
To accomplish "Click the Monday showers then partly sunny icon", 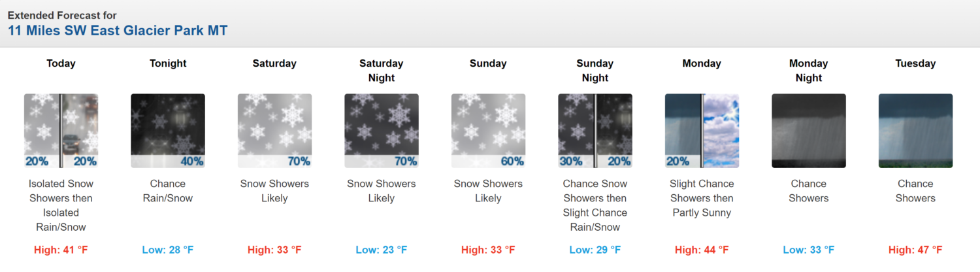I will [x=702, y=131].
